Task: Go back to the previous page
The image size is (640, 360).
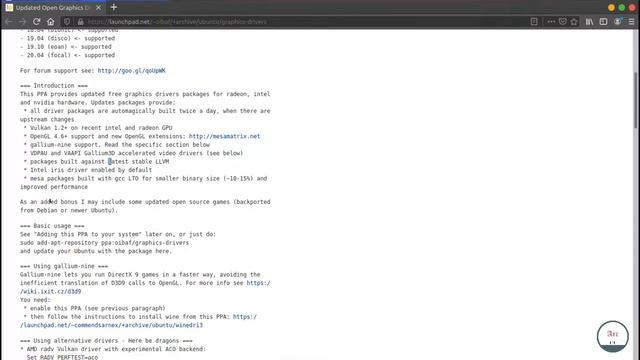Action: [x=9, y=22]
